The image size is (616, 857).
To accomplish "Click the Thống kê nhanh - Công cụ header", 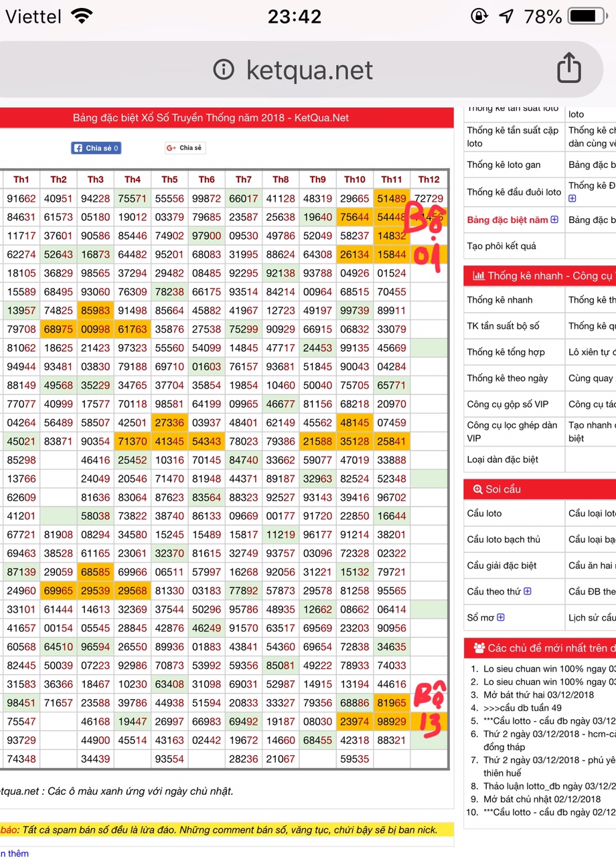I will click(540, 276).
